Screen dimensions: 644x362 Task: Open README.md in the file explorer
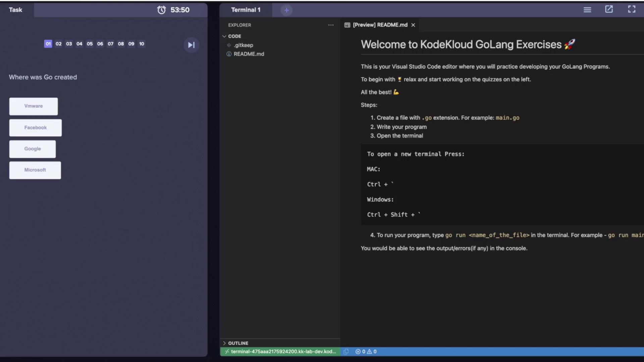249,54
